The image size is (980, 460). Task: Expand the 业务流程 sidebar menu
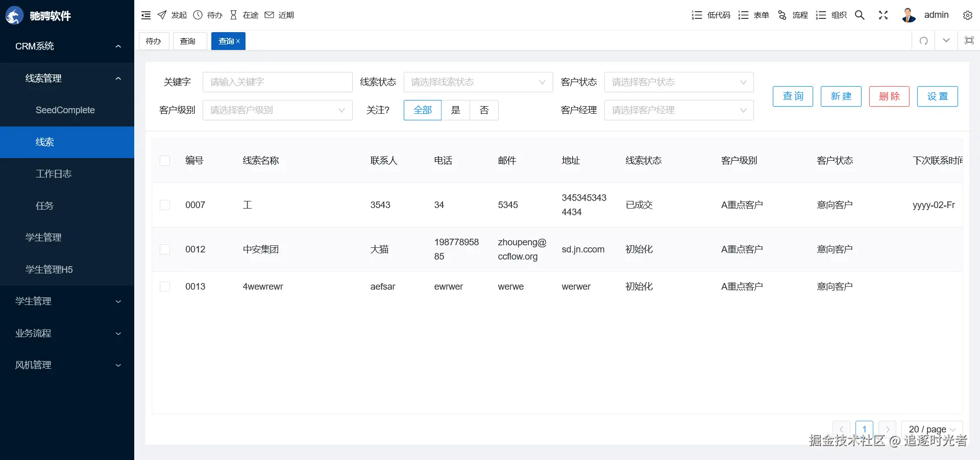coord(67,333)
